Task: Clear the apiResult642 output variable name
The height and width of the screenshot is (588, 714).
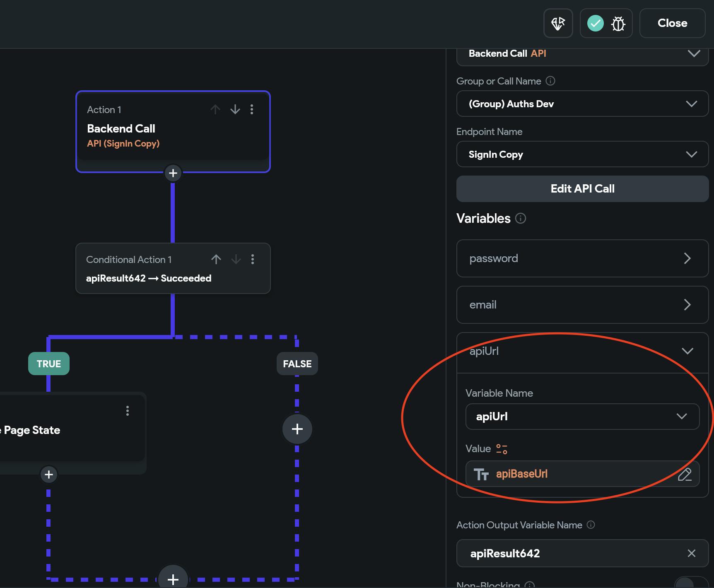Action: point(691,553)
